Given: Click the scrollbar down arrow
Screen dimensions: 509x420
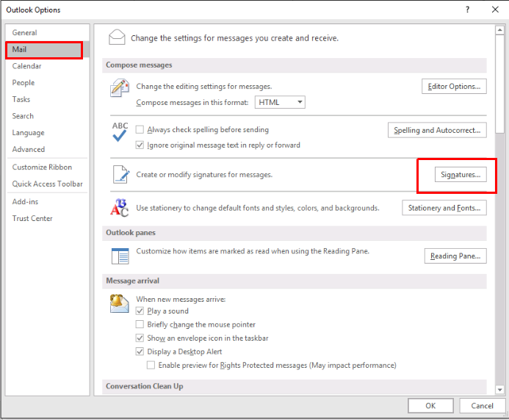Looking at the screenshot, I should [x=500, y=389].
